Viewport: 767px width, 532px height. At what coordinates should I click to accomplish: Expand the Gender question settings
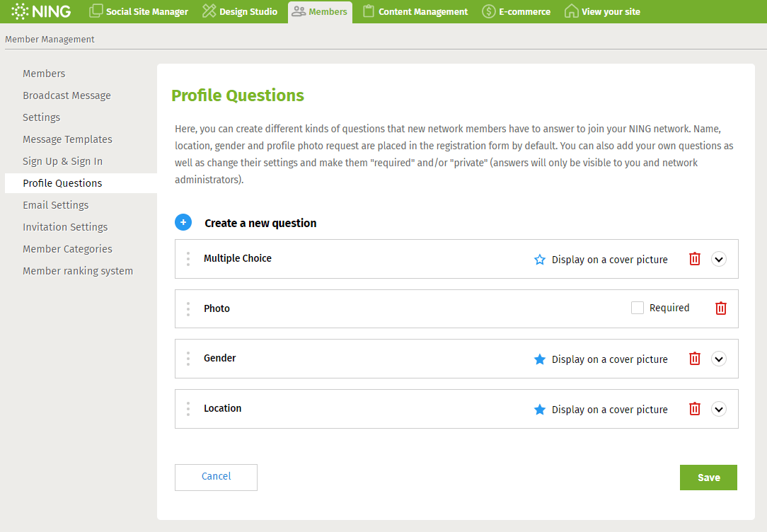point(719,359)
